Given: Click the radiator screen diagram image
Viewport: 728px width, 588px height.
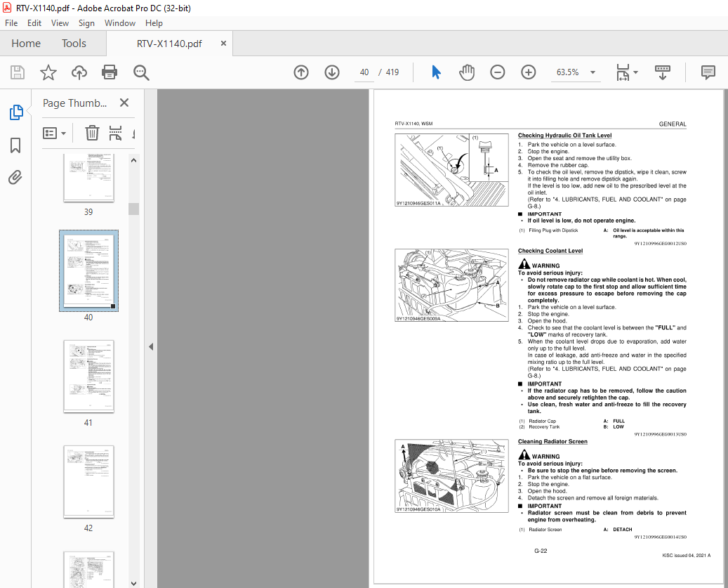Looking at the screenshot, I should coord(451,476).
